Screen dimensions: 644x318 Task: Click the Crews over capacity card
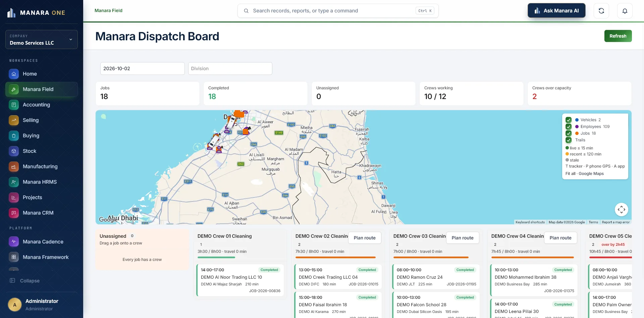click(x=580, y=94)
